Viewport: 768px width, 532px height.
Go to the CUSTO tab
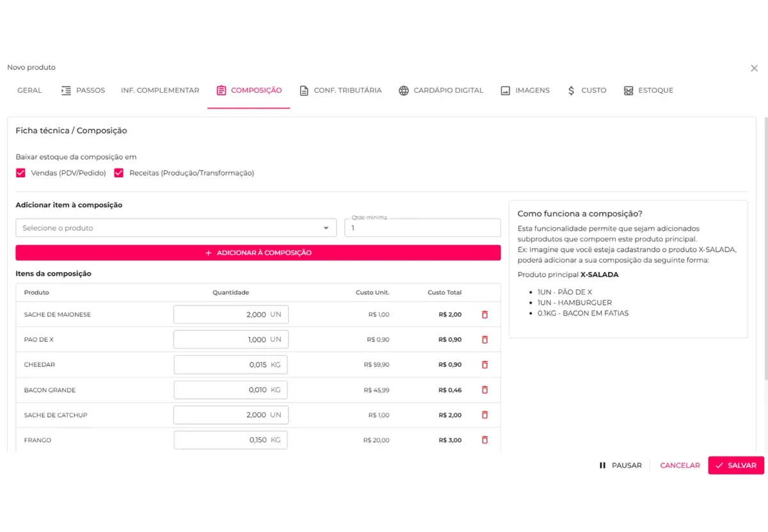(587, 90)
